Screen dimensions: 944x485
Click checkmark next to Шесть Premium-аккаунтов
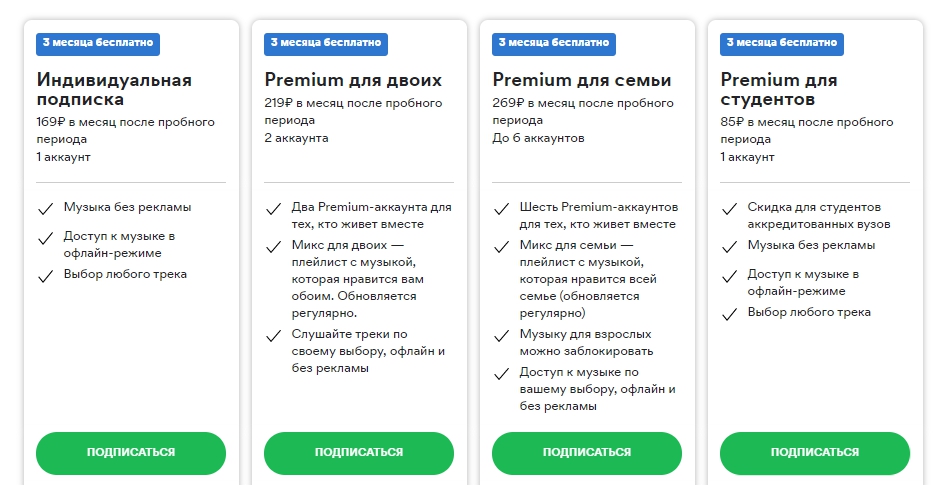(x=501, y=209)
